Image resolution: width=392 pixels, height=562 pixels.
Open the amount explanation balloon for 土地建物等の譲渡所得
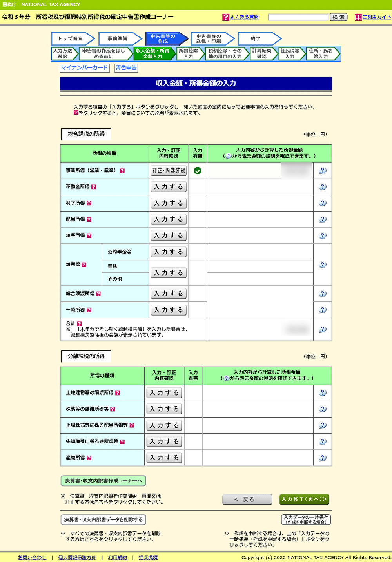pos(322,392)
